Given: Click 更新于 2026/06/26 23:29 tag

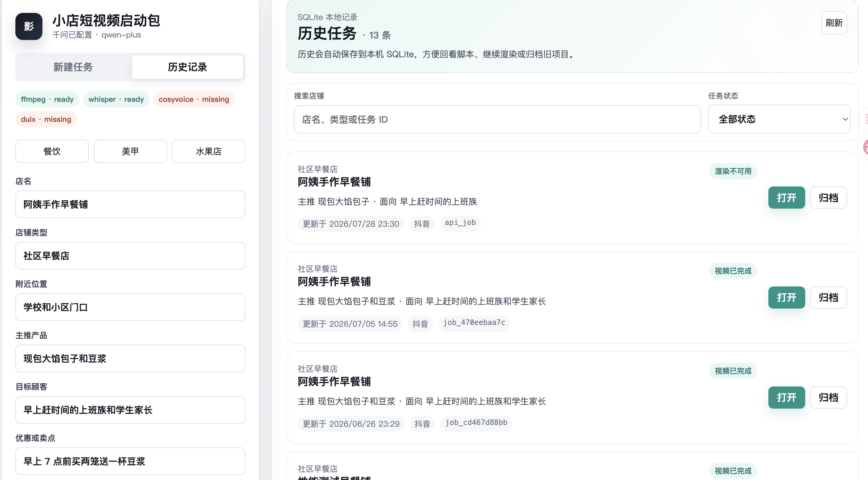Looking at the screenshot, I should click(x=351, y=424).
